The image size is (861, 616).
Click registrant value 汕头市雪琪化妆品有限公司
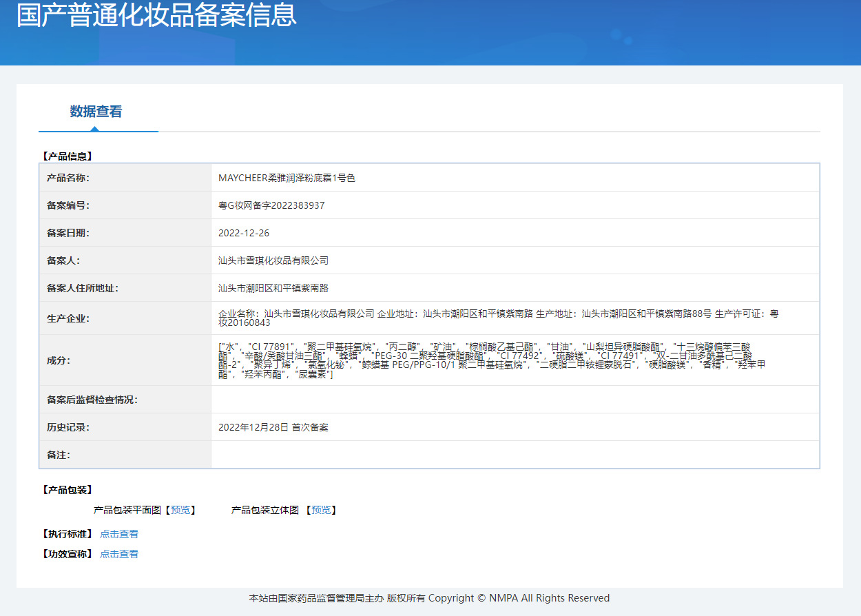[273, 260]
